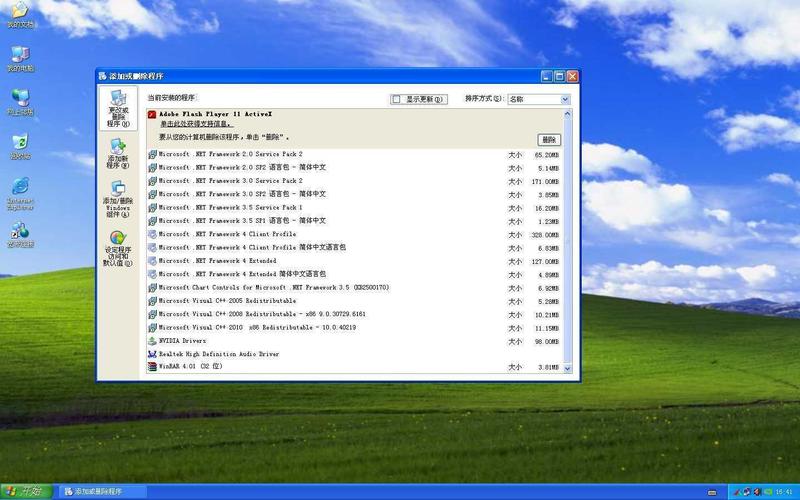Screen dimensions: 800x500
Task: Click icon beside .NET Framework 2.0 Service Pack 2
Action: [x=152, y=154]
